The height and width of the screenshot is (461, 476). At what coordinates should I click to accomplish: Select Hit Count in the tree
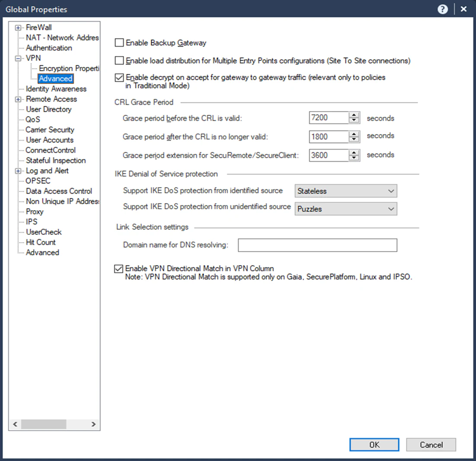[41, 242]
